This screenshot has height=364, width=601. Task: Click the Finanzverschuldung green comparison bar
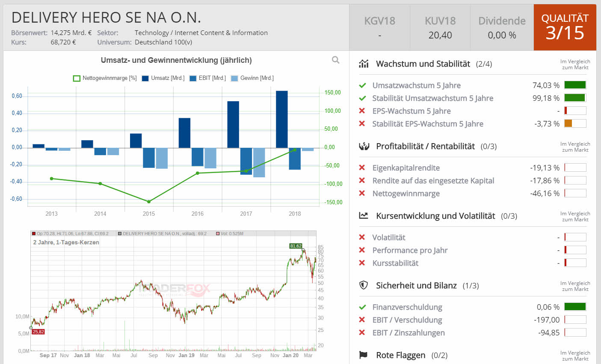pos(575,307)
